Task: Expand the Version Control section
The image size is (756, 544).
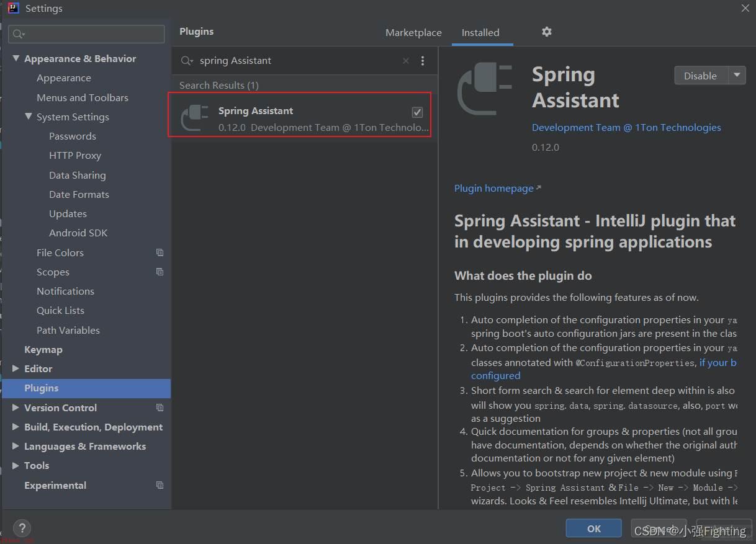Action: pyautogui.click(x=16, y=408)
